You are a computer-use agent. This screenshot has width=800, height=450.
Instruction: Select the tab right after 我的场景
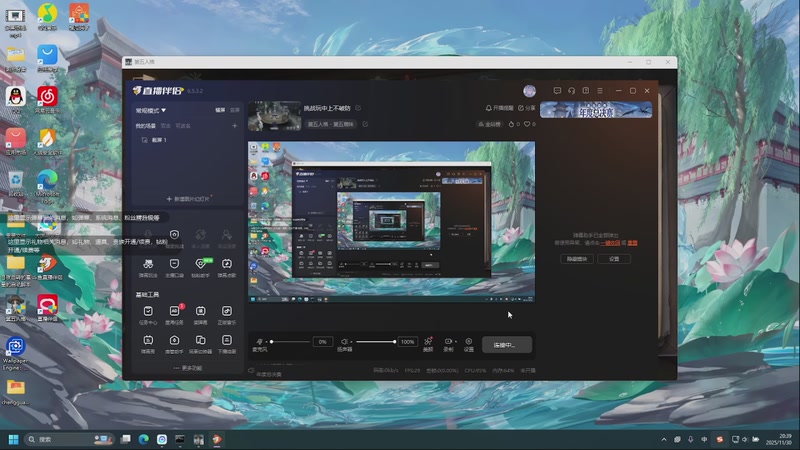[165, 126]
